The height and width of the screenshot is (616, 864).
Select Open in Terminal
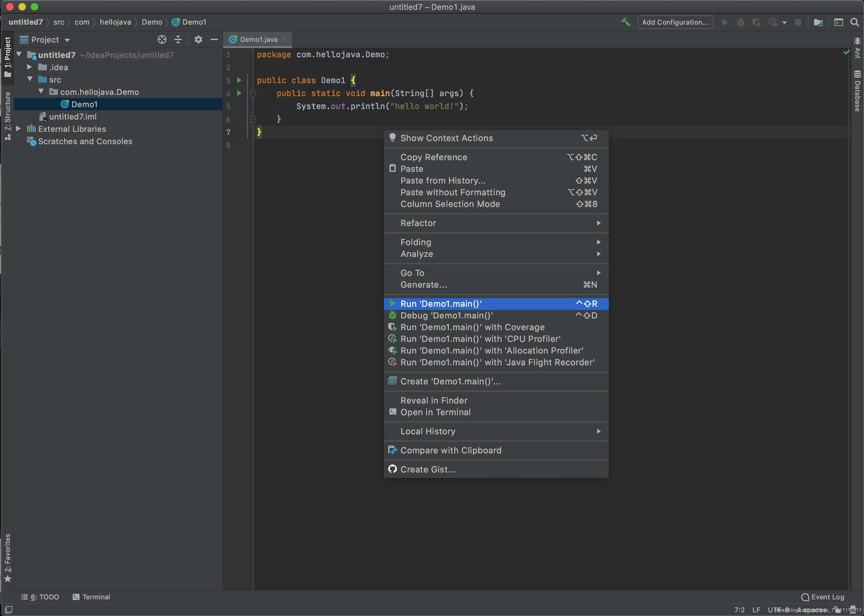[x=496, y=412]
